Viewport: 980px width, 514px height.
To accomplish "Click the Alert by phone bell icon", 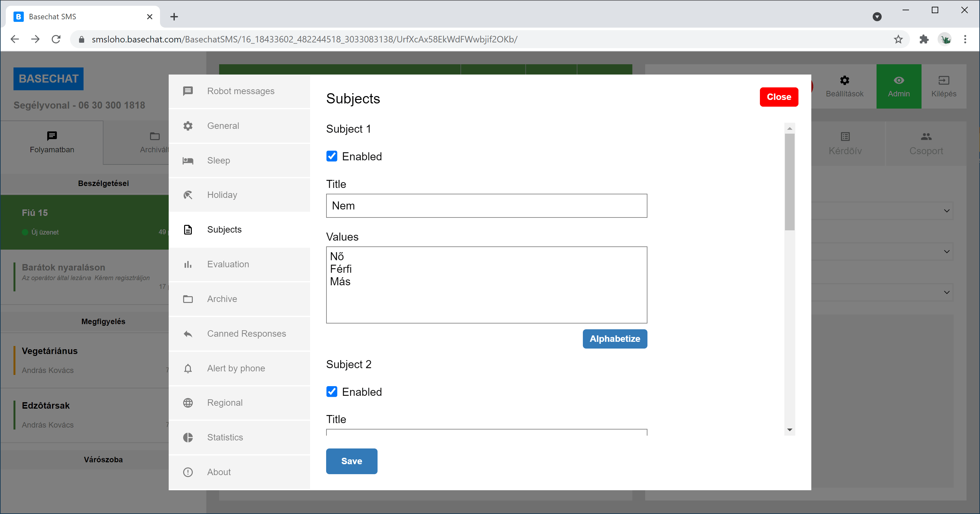I will (188, 368).
